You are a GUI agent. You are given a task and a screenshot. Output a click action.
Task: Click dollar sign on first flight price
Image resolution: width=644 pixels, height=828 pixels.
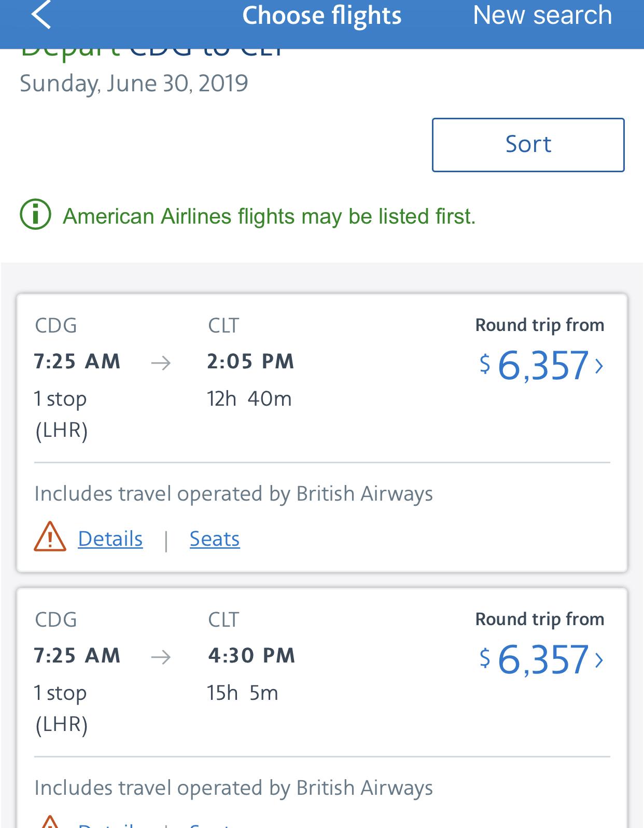[x=485, y=363]
